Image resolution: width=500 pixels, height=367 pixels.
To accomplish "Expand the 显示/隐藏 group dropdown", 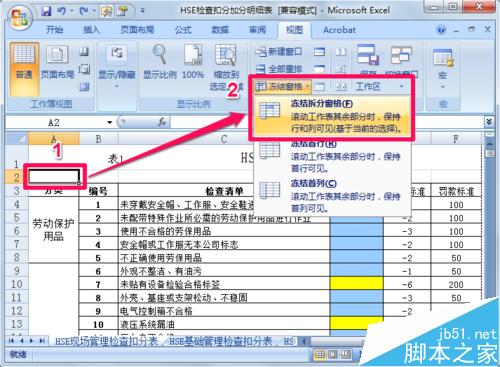I will tap(117, 67).
